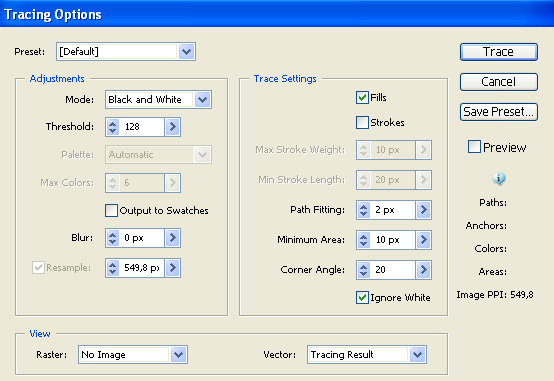Open the Mode dropdown
Viewport: 554px width, 381px height.
(158, 99)
